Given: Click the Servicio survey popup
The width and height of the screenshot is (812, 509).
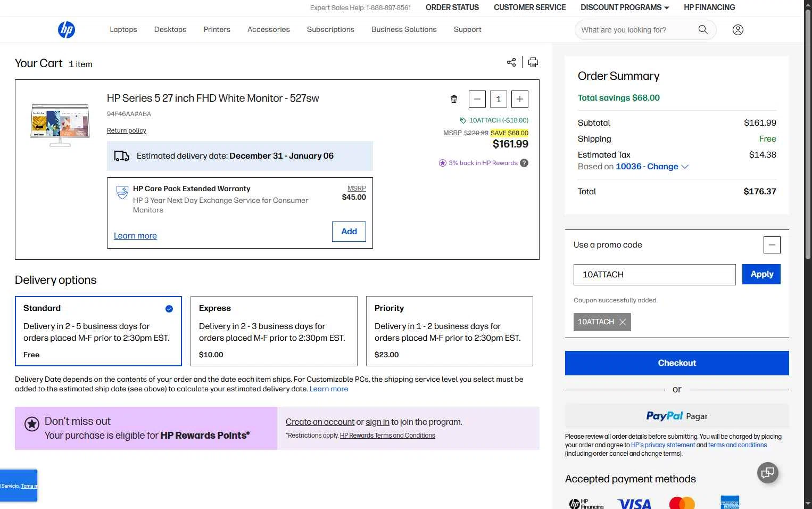Looking at the screenshot, I should pyautogui.click(x=19, y=486).
